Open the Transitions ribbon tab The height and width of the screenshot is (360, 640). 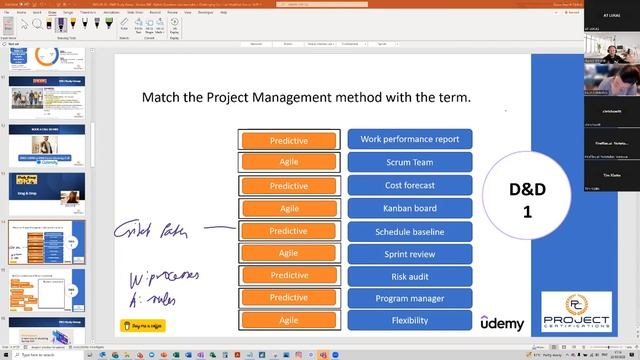[88, 13]
